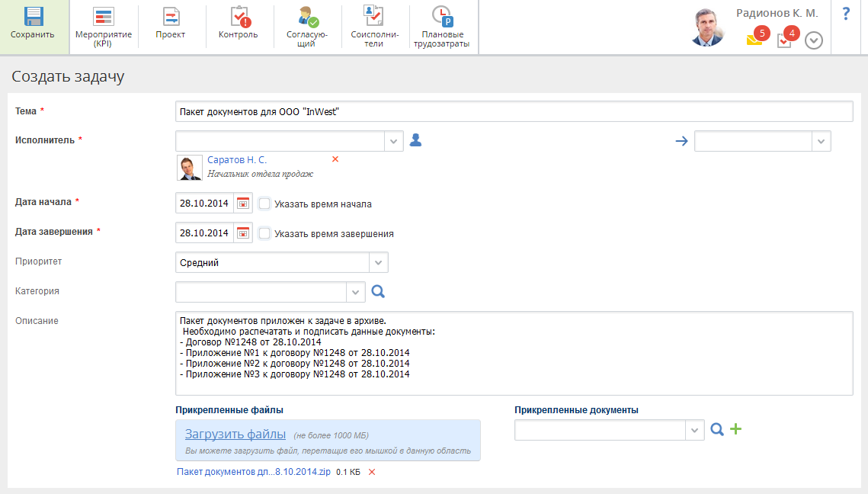Open the Мероприятие (KPI) toolbar item
This screenshot has width=868, height=494.
pyautogui.click(x=104, y=18)
